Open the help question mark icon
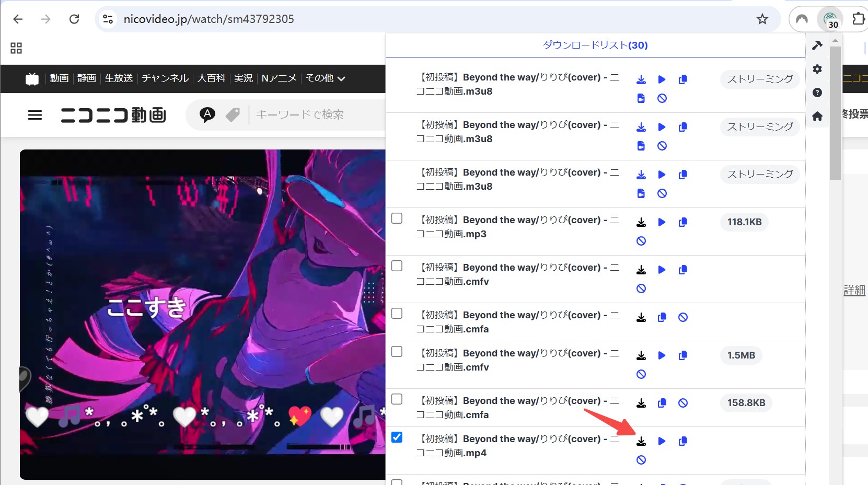 click(817, 93)
